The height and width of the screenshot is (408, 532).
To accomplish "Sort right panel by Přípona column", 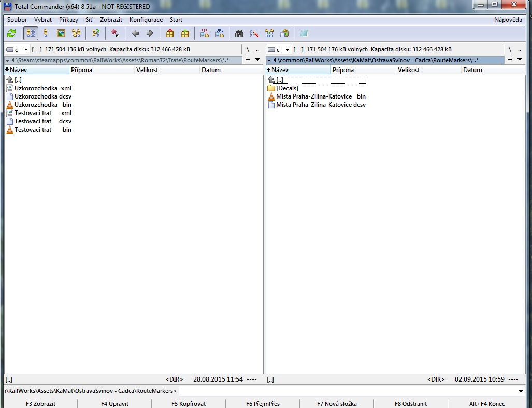I will 363,70.
